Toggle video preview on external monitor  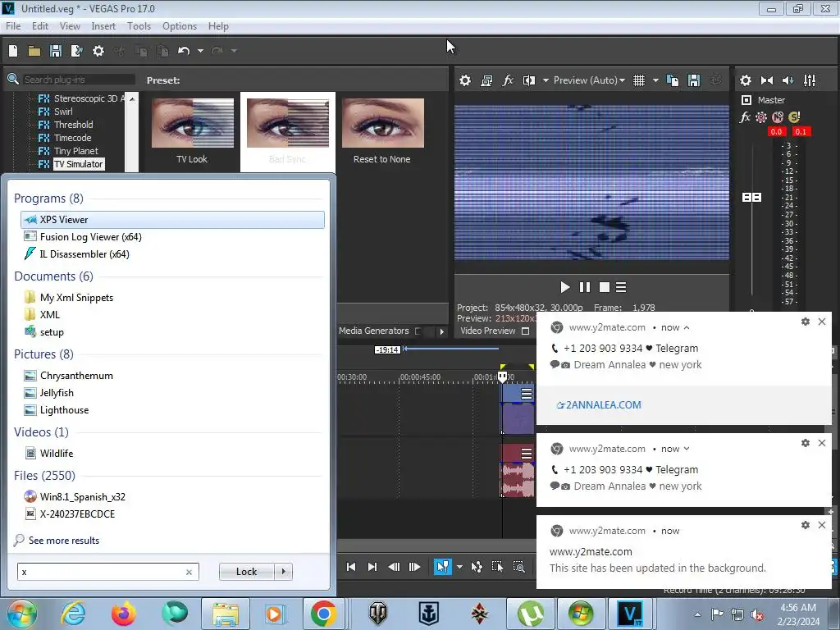coord(486,80)
